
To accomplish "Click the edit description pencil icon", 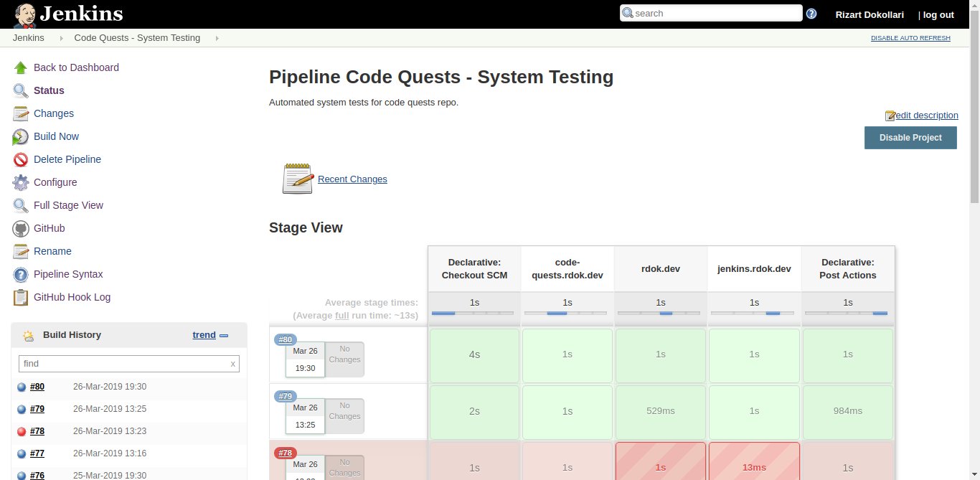I will (890, 116).
